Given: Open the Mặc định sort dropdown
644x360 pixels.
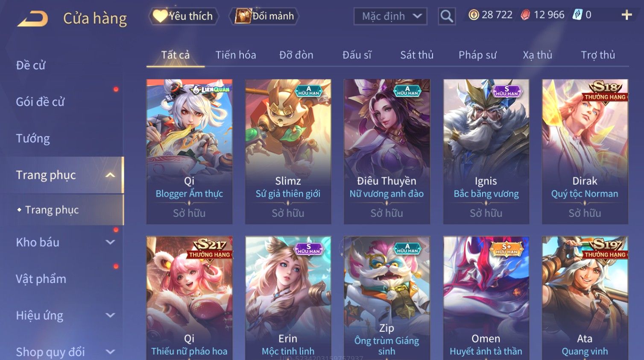Looking at the screenshot, I should (390, 16).
